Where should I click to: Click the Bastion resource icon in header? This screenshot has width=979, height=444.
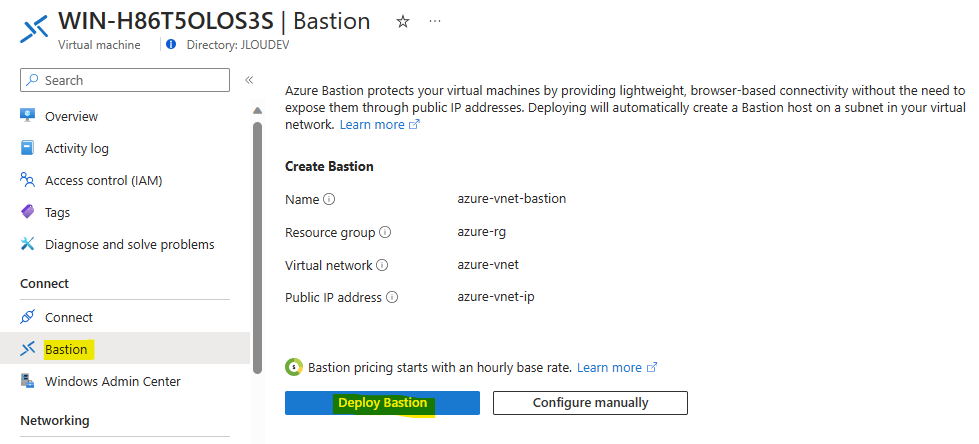tap(34, 30)
